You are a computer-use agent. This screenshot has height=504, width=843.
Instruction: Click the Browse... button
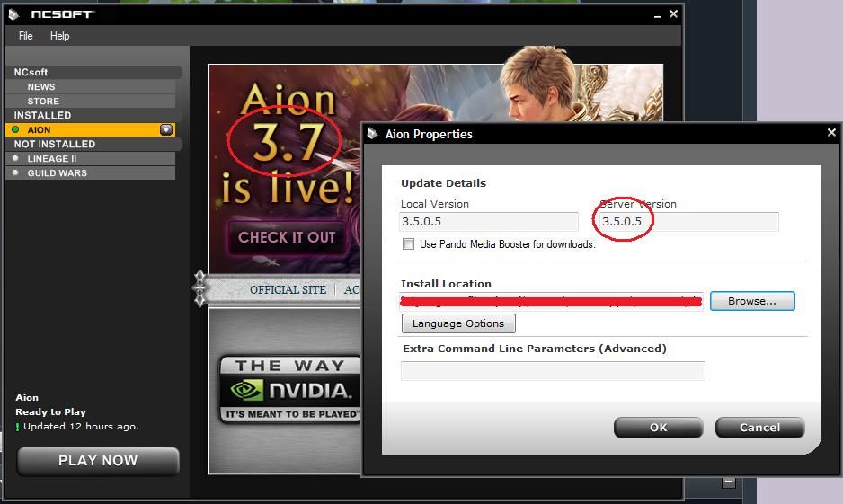pos(752,301)
